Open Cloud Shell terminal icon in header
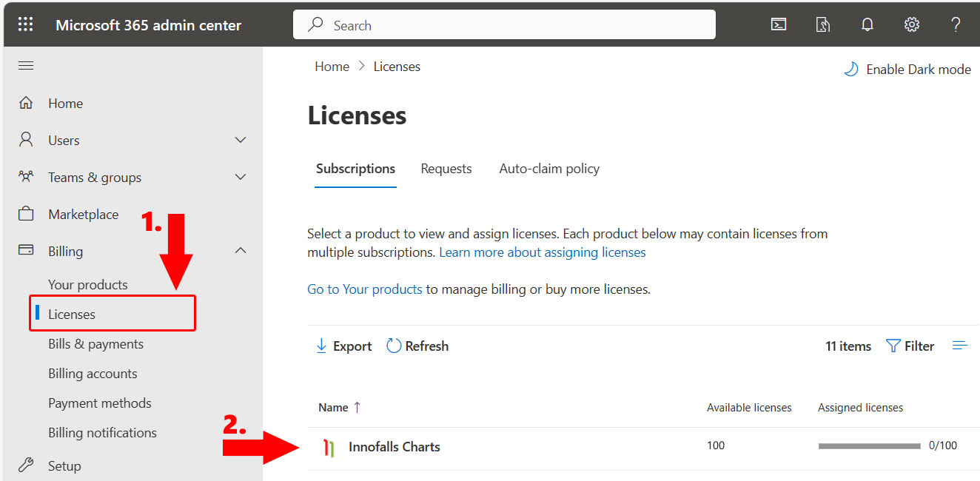The width and height of the screenshot is (980, 481). tap(778, 24)
